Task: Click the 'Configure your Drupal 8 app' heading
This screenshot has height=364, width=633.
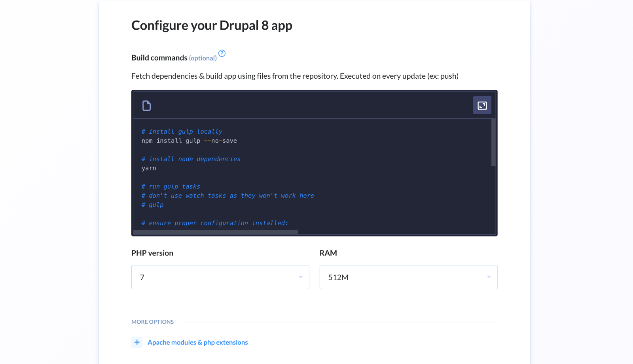Action: [x=212, y=25]
